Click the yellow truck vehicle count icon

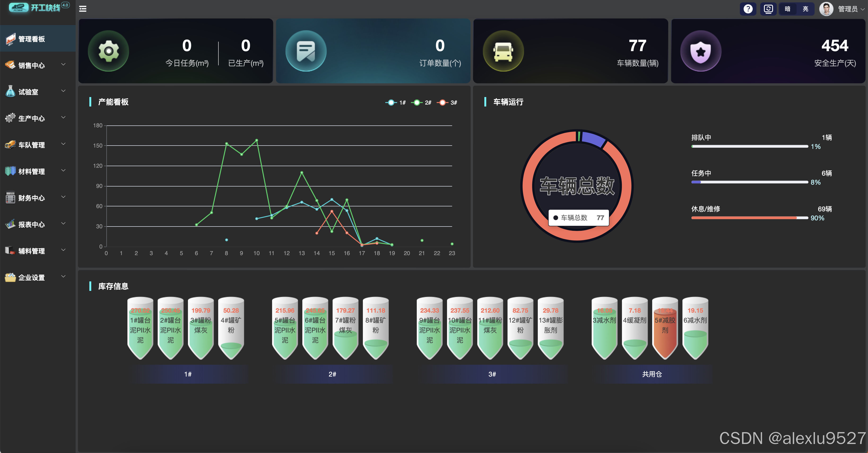[x=503, y=51]
